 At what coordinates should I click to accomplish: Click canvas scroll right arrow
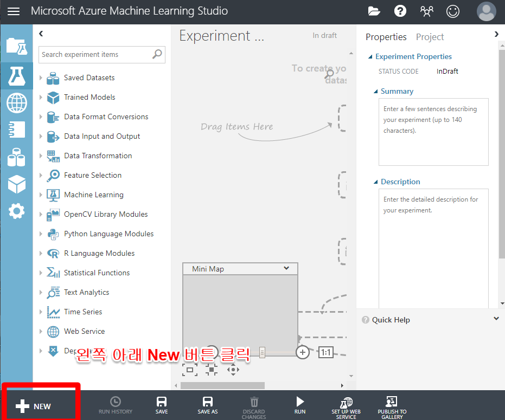pyautogui.click(x=342, y=385)
